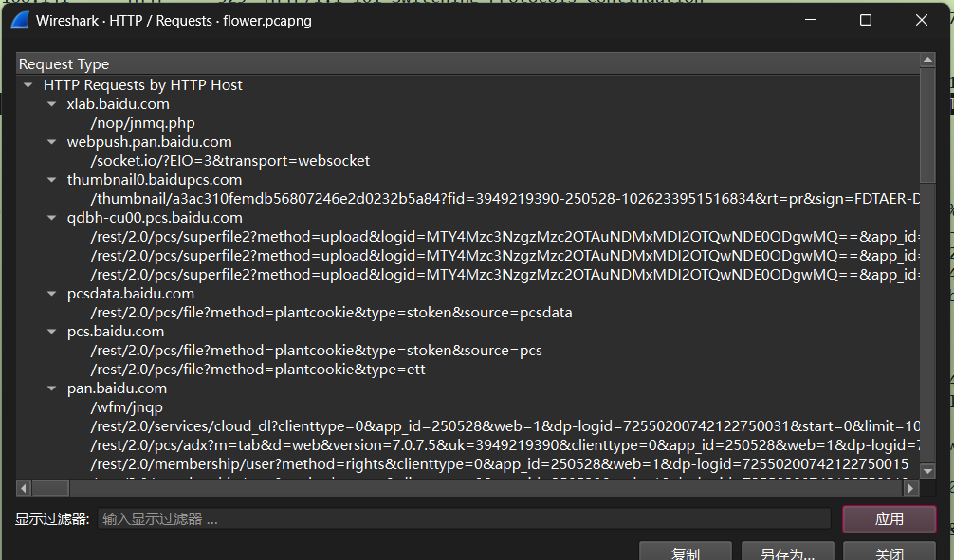The width and height of the screenshot is (954, 560).
Task: Collapse the webpush.pan.baidu.com host node
Action: click(x=52, y=142)
